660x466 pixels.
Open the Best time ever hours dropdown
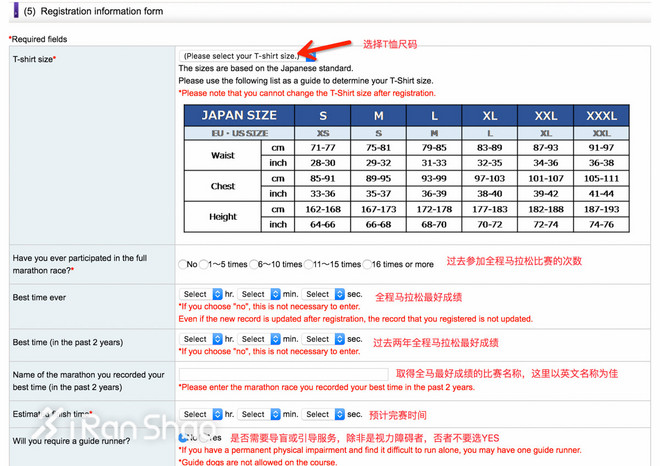pyautogui.click(x=200, y=295)
